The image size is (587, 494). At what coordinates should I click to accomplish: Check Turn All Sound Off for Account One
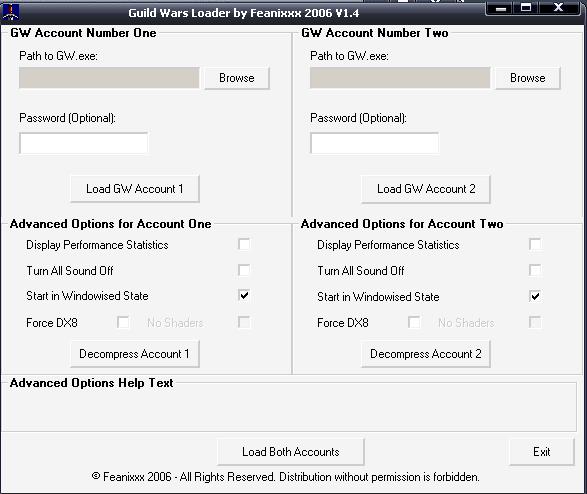(x=244, y=270)
